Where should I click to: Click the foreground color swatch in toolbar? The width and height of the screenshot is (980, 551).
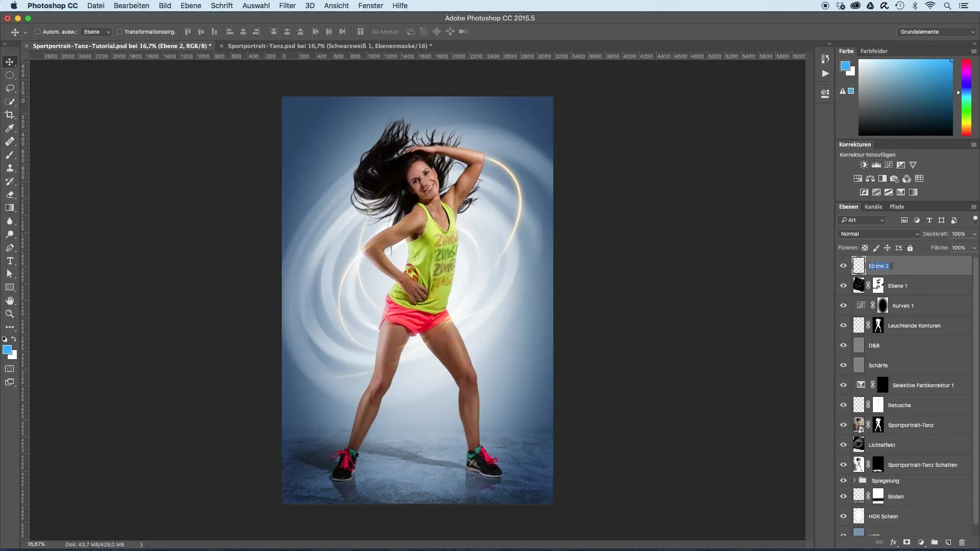[x=7, y=349]
